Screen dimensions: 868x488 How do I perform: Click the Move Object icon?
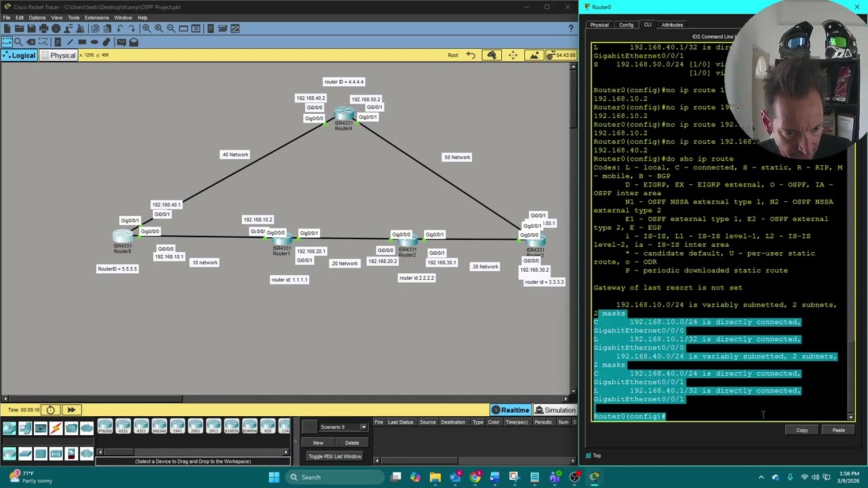[513, 55]
